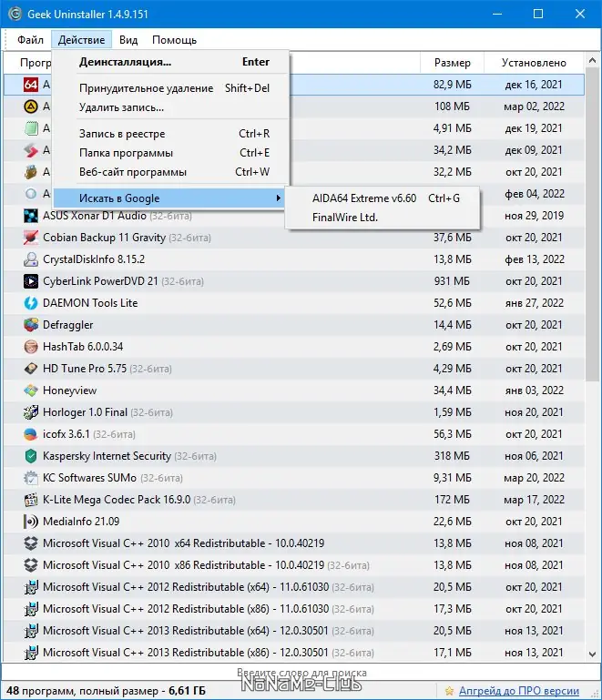Click the Geek Uninstaller title bar logo
The width and height of the screenshot is (602, 700).
15,14
